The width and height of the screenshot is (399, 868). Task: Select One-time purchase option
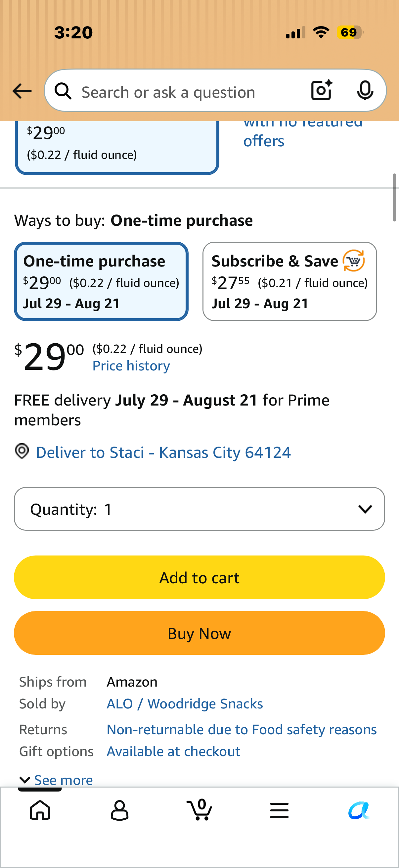pyautogui.click(x=101, y=281)
